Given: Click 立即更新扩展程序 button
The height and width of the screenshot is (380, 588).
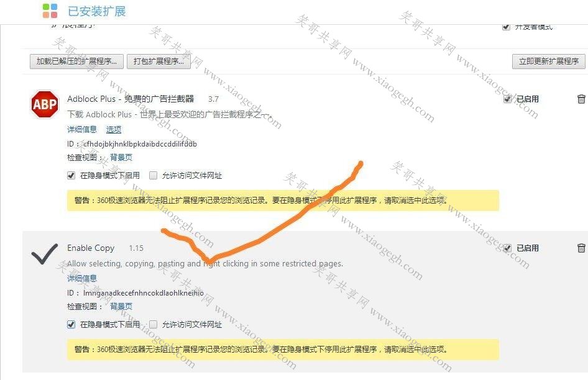Looking at the screenshot, I should click(549, 61).
